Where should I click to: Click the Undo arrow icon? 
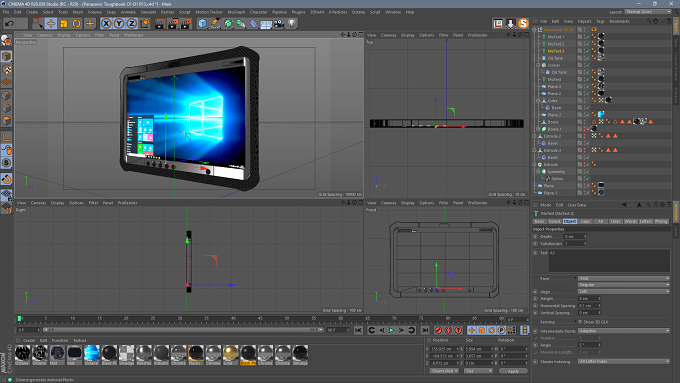[10, 23]
